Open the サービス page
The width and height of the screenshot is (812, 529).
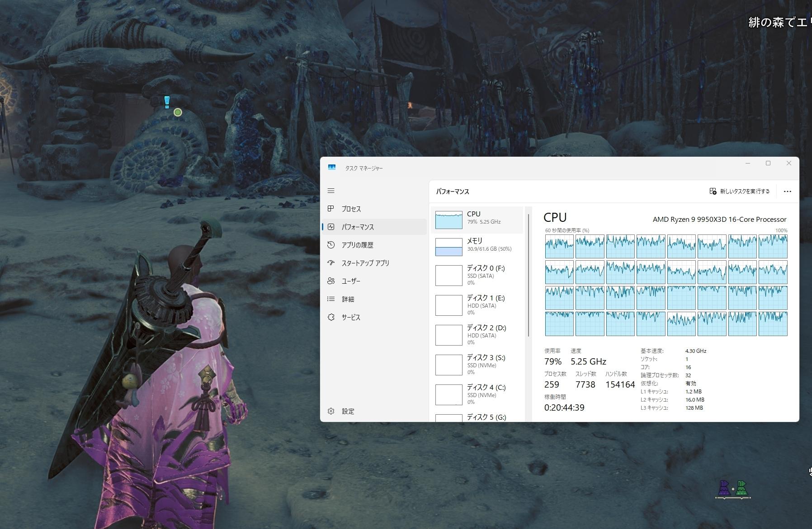(x=374, y=317)
